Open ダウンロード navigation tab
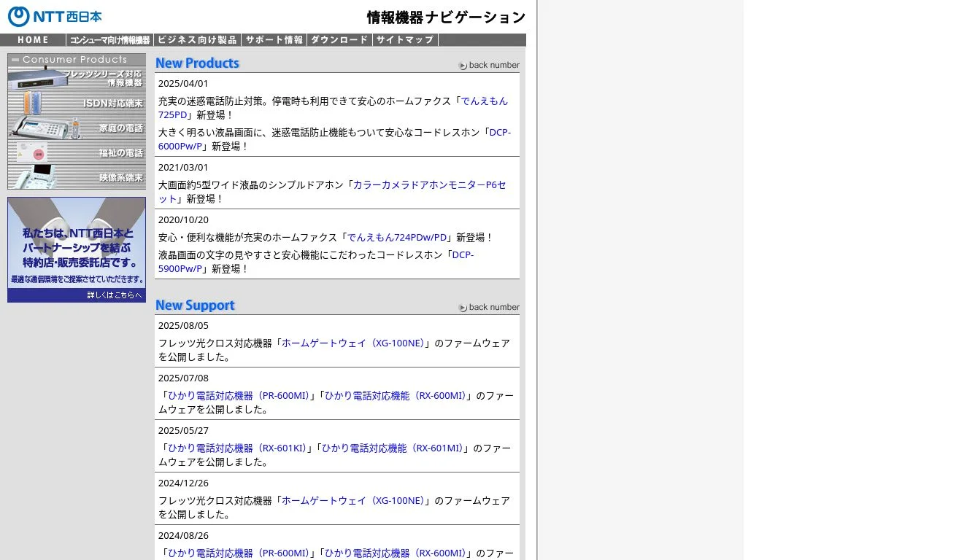The height and width of the screenshot is (560, 975). 339,40
